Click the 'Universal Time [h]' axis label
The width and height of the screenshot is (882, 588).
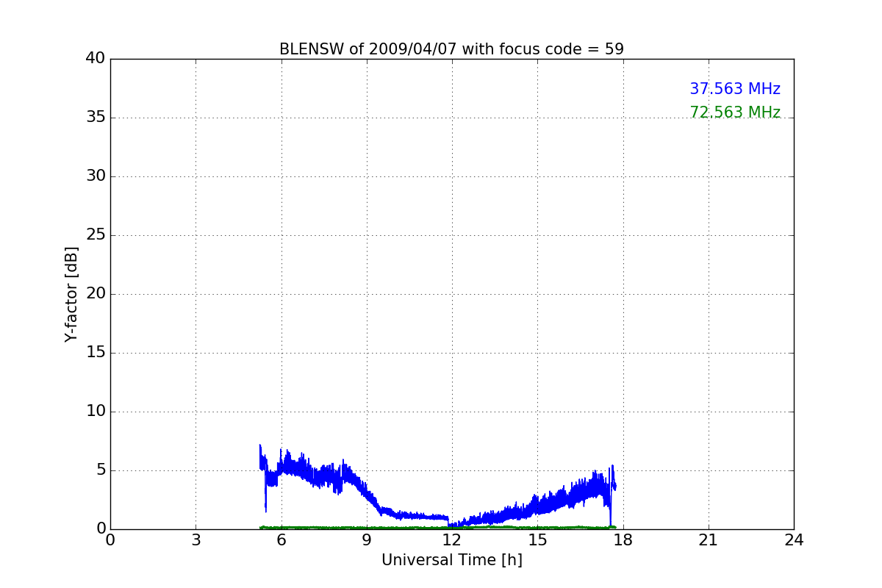pos(452,560)
